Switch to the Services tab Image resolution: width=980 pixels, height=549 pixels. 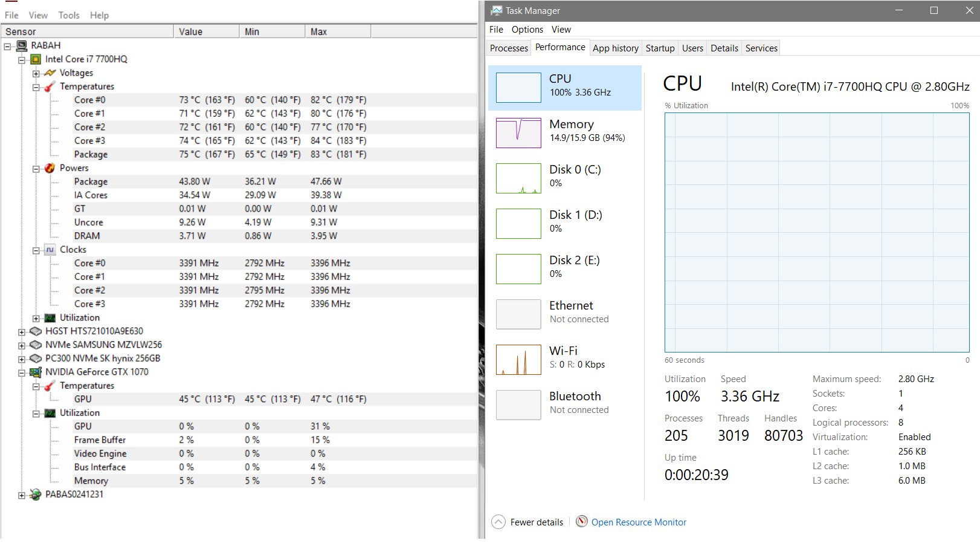[x=761, y=48]
